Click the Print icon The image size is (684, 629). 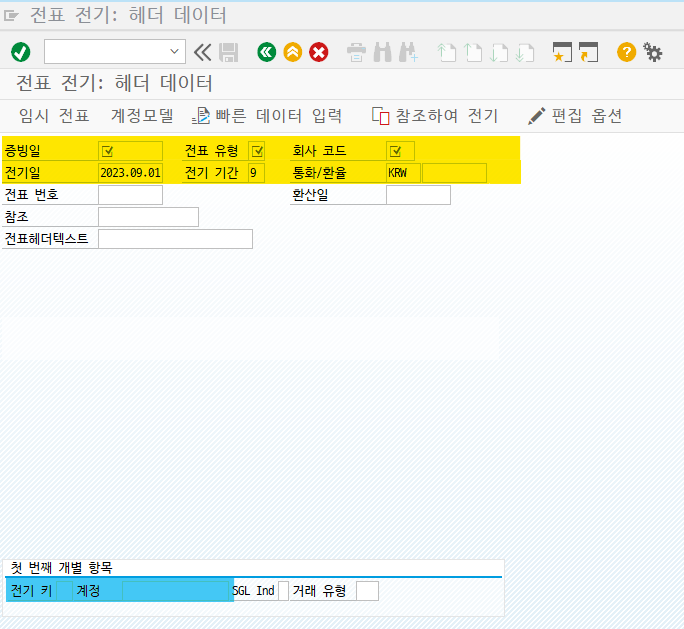click(356, 53)
